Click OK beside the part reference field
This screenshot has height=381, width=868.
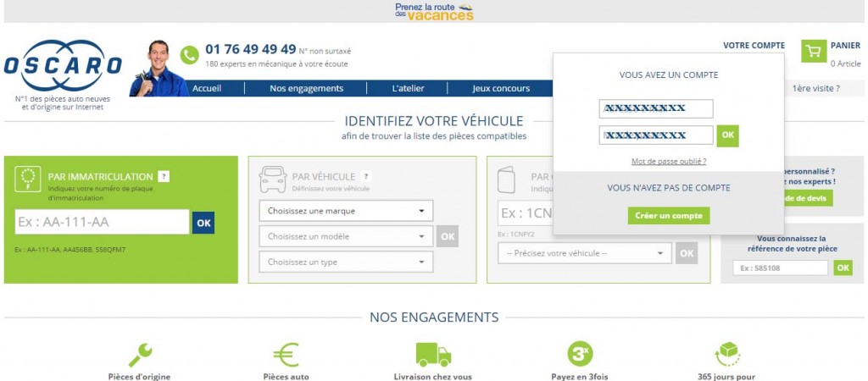(x=843, y=268)
